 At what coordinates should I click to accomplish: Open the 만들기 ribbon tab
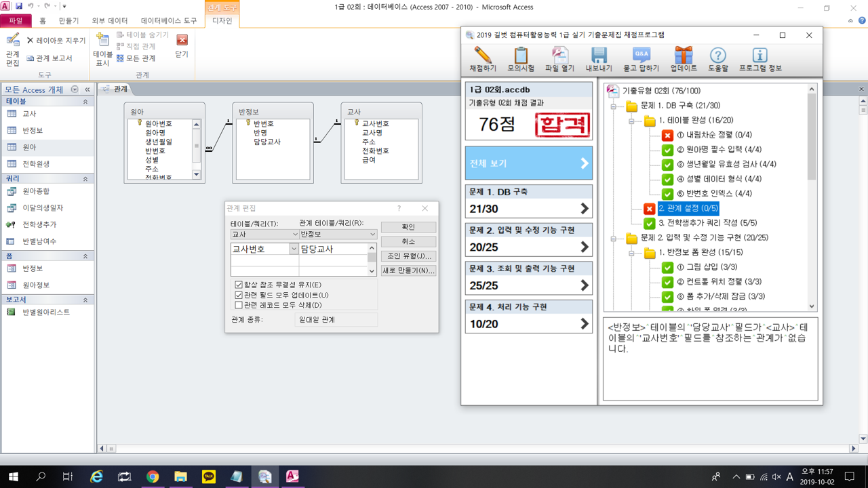(x=68, y=21)
